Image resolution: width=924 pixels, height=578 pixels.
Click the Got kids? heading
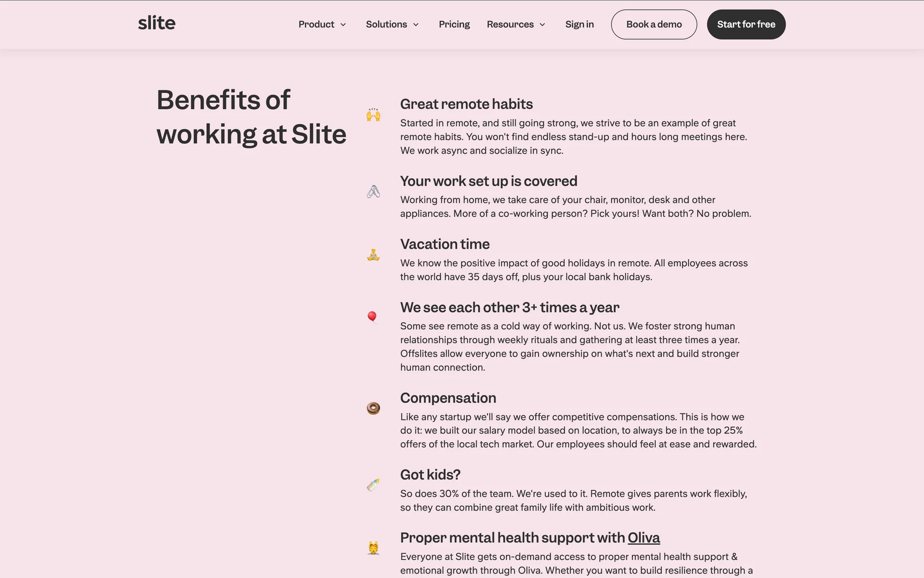pyautogui.click(x=430, y=475)
